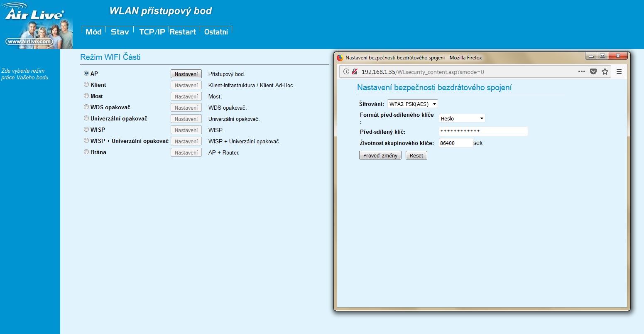Bookmark this page with the star icon
This screenshot has height=334, width=644.
click(x=605, y=71)
